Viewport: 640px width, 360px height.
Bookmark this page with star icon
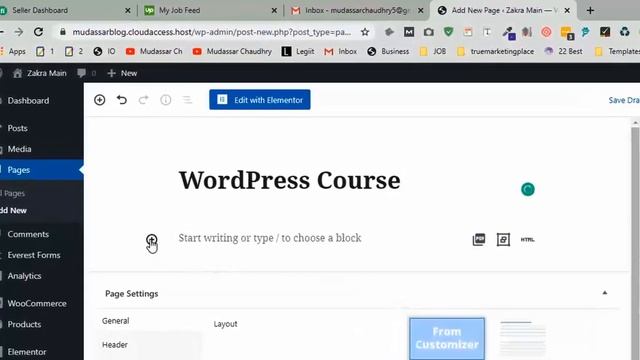(x=365, y=32)
